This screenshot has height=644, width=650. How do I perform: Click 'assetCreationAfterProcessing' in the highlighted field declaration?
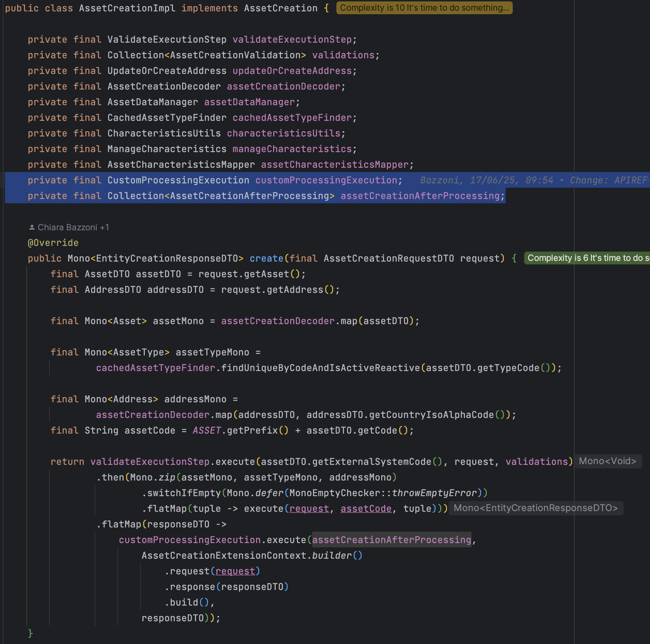click(420, 196)
